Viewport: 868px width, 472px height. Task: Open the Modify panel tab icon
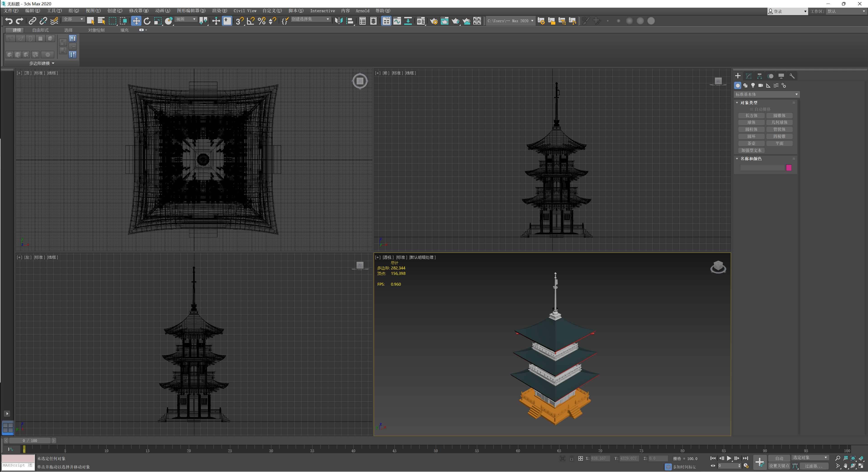748,76
